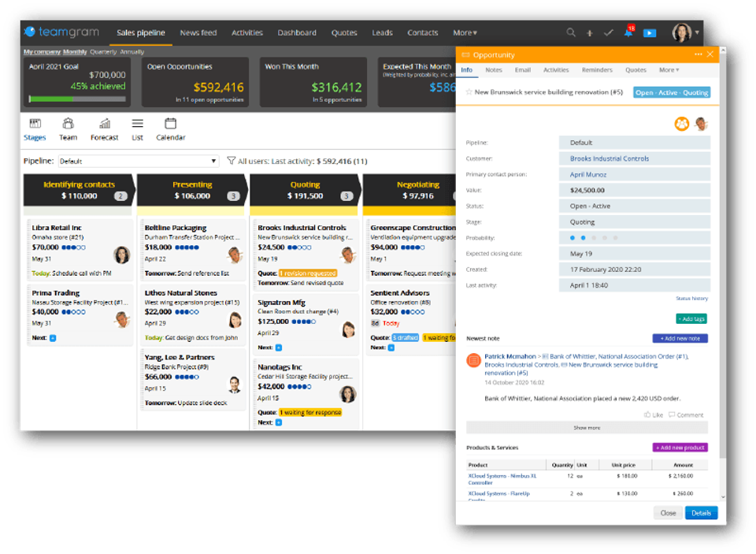Screen dimensions: 756x554
Task: Click the plus add-new icon in top bar
Action: [x=590, y=33]
